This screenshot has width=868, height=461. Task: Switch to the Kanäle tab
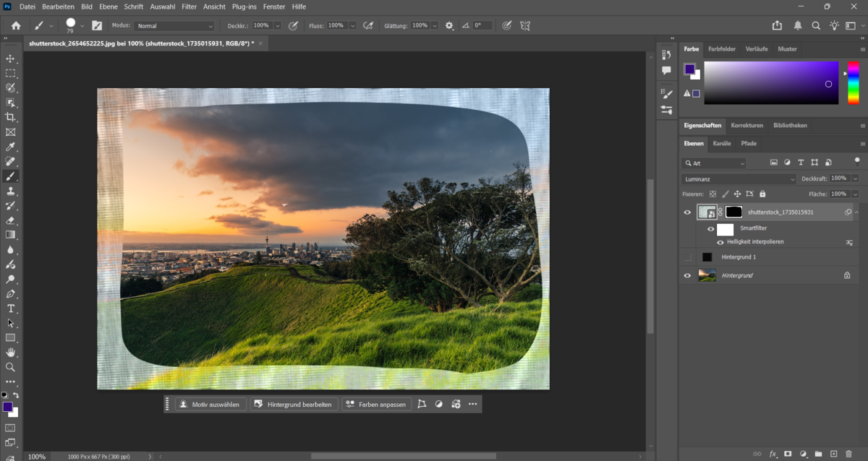point(721,143)
